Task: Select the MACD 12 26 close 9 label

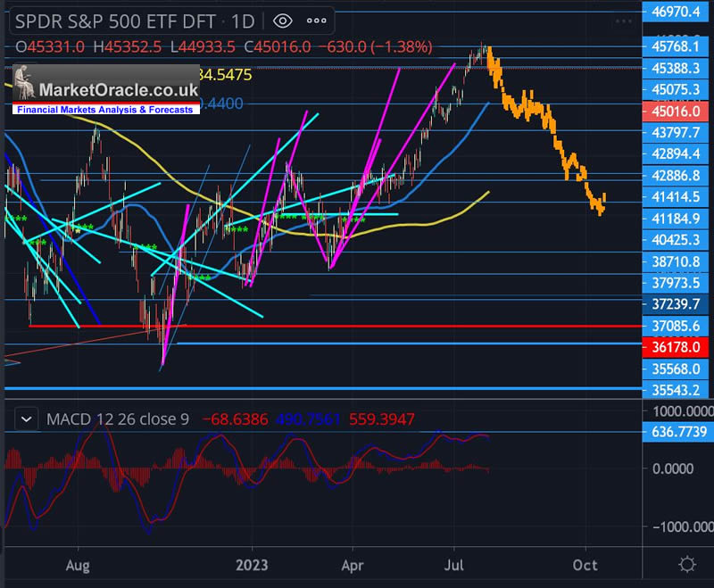Action: (x=117, y=418)
